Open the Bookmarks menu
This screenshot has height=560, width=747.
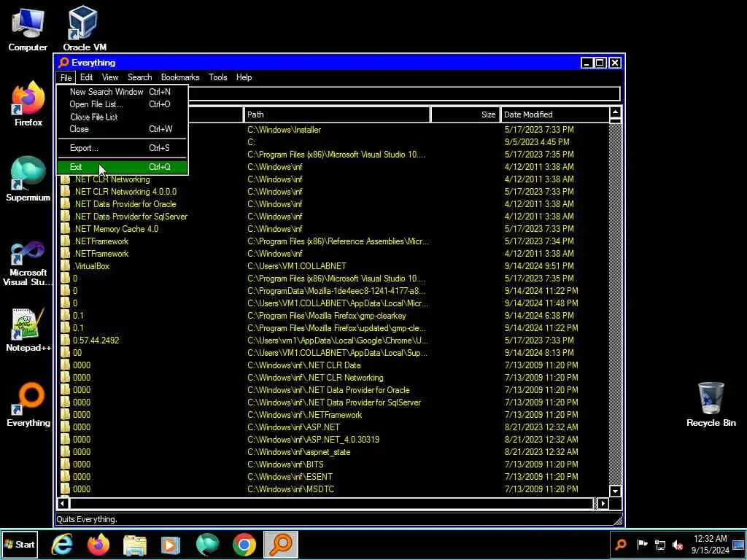(x=180, y=77)
